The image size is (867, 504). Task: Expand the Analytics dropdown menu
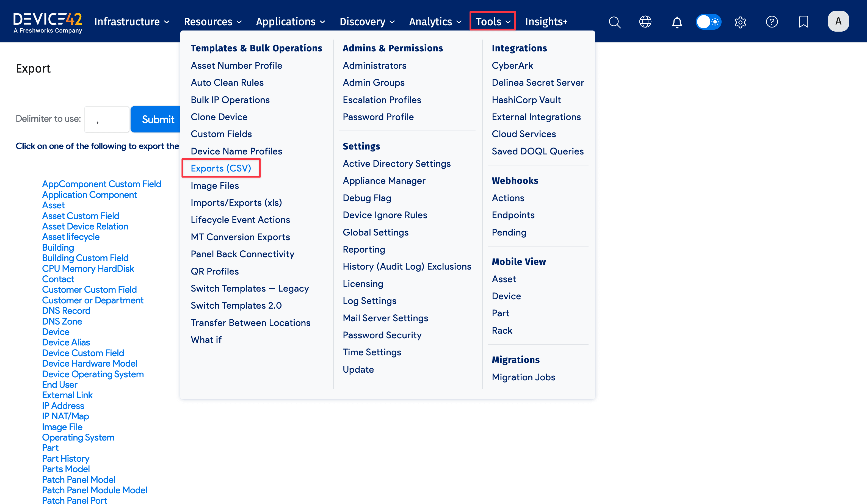point(435,22)
